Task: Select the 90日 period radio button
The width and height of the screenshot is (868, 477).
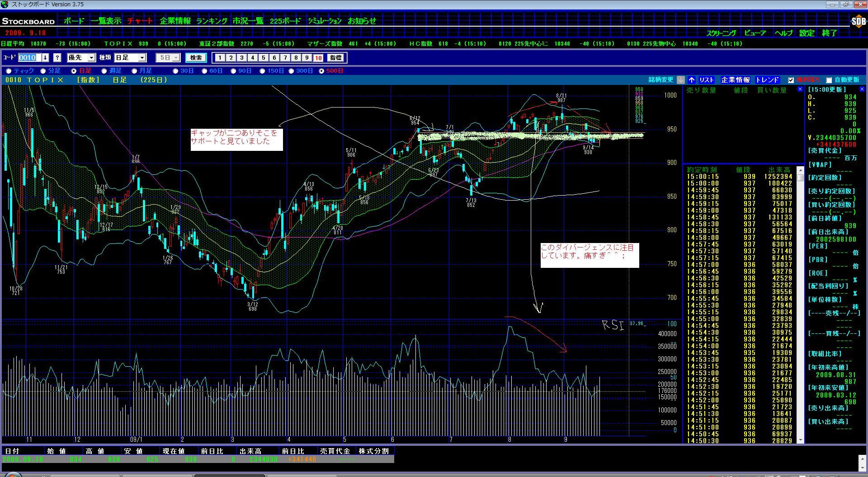Action: 234,71
